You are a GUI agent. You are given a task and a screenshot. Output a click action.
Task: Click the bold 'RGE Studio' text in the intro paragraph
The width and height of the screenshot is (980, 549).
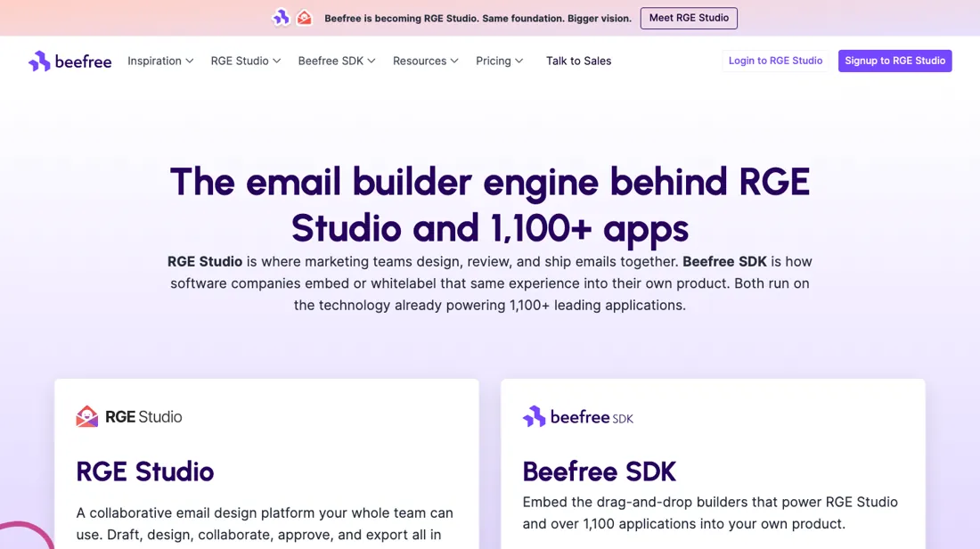[x=204, y=261]
